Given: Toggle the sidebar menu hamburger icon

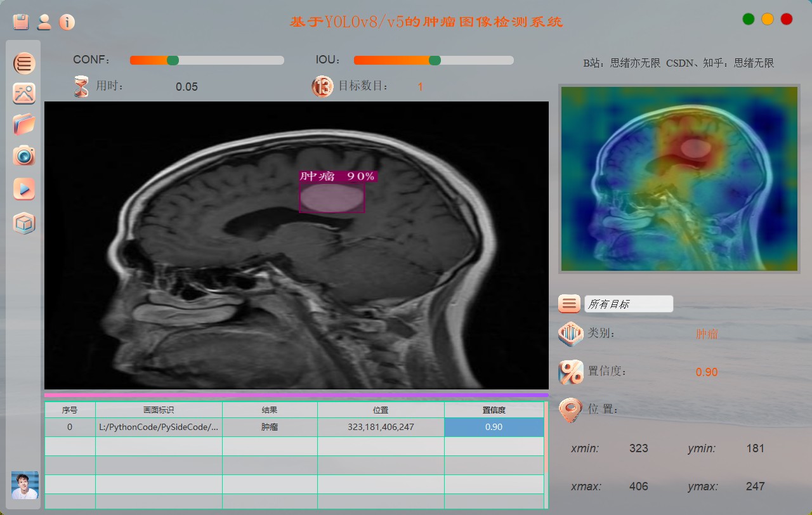Looking at the screenshot, I should tap(24, 63).
